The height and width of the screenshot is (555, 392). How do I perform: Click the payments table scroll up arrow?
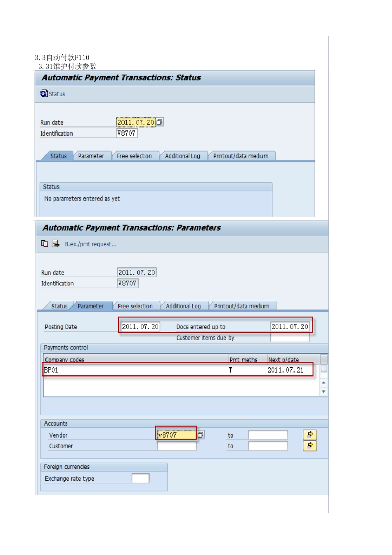coord(324,383)
